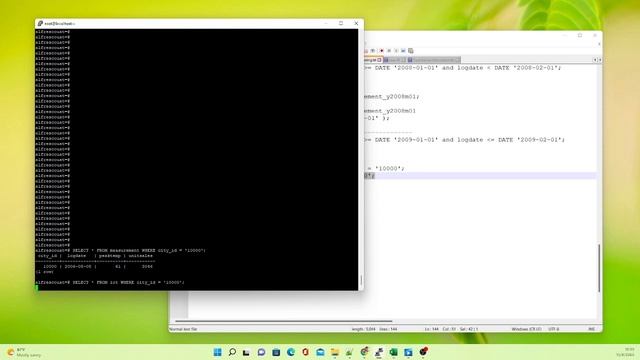Viewport: 640px width, 360px height.
Task: Launch the Office app from taskbar
Action: (x=305, y=352)
